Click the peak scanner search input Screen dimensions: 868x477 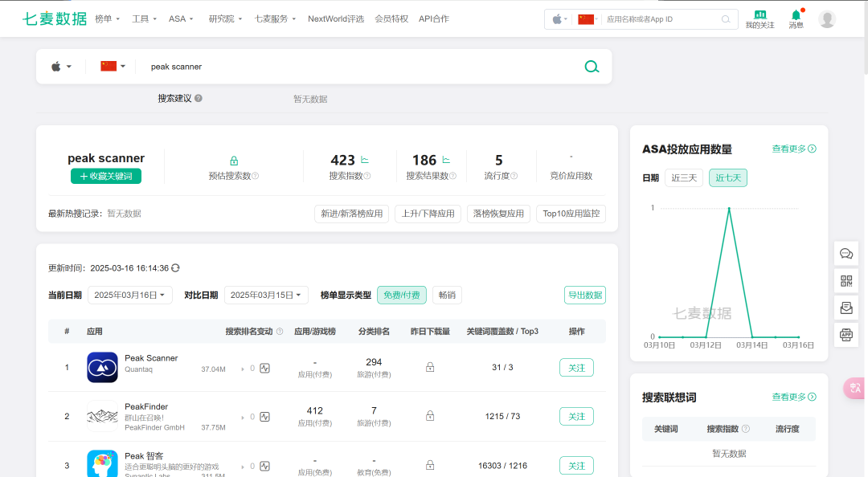click(x=360, y=67)
